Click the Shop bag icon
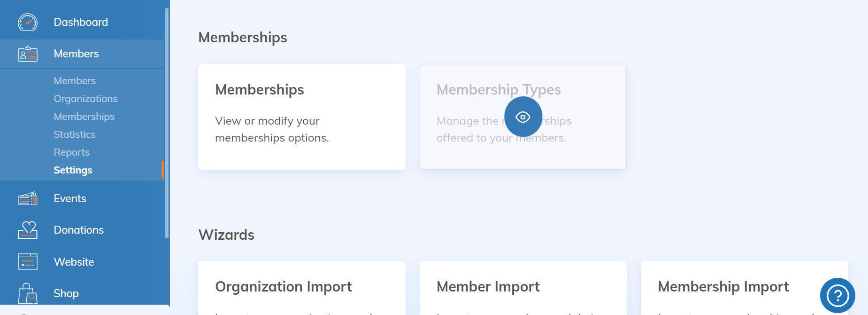This screenshot has height=315, width=868. 28,293
